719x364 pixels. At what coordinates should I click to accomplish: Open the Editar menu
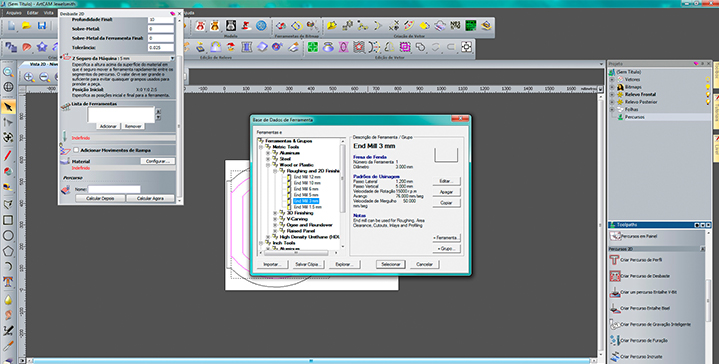click(33, 13)
